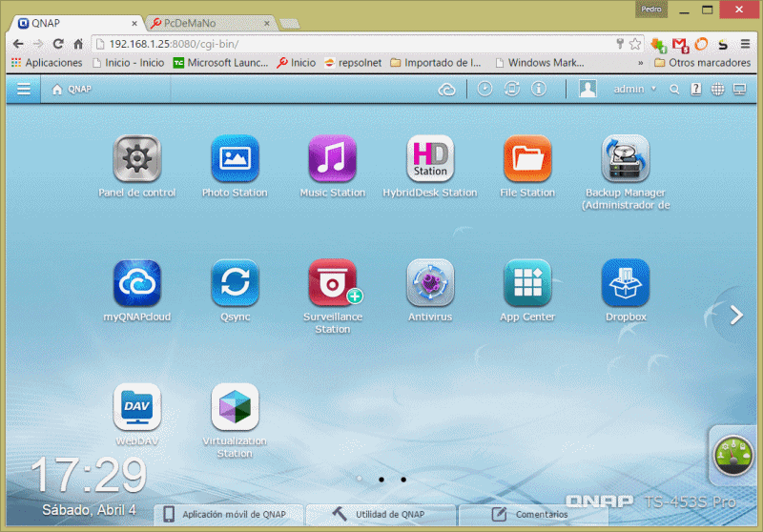Open resource monitor dashboard gauge
The height and width of the screenshot is (532, 763).
pos(732,456)
